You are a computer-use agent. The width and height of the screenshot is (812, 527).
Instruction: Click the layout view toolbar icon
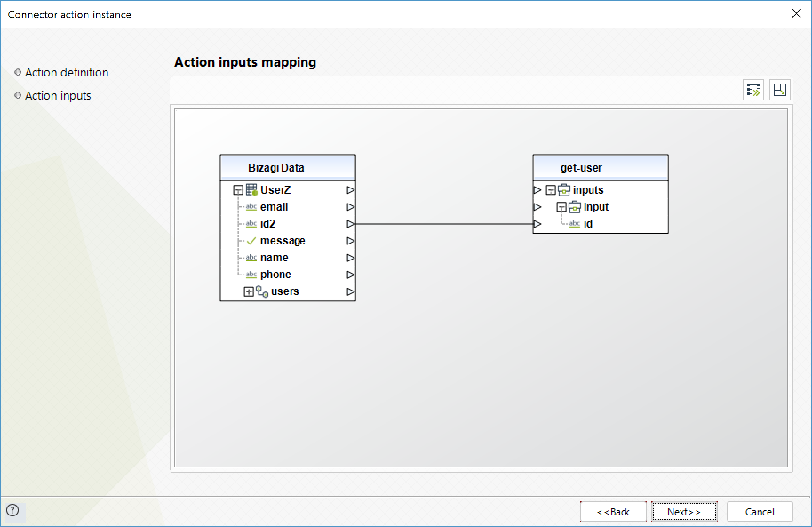(x=780, y=90)
